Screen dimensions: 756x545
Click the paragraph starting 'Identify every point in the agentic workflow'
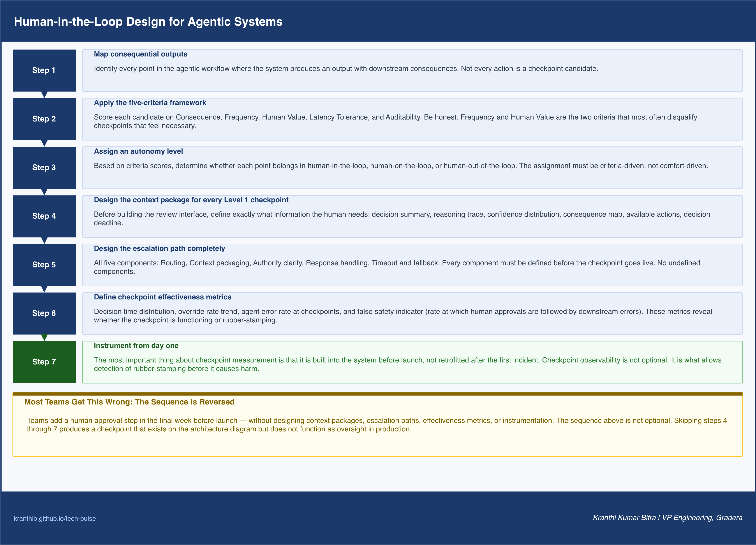(346, 69)
